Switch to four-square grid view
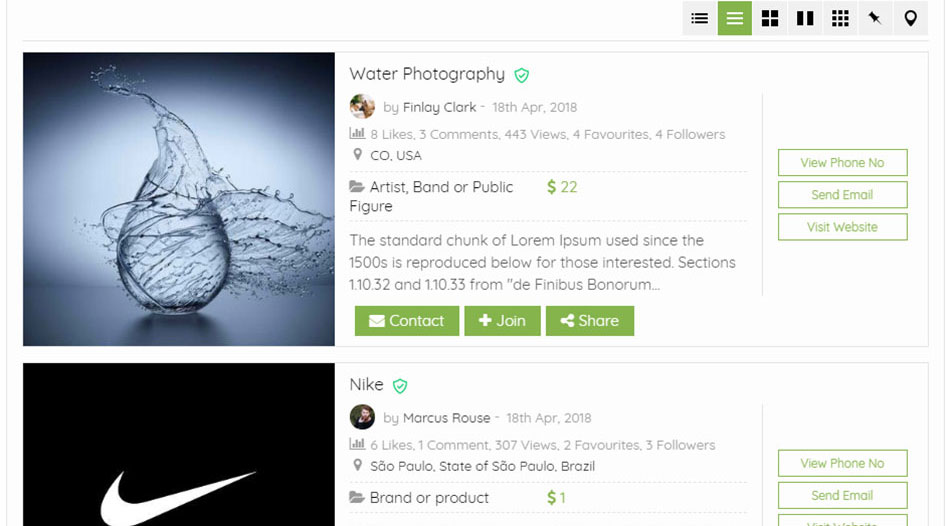 click(x=770, y=18)
